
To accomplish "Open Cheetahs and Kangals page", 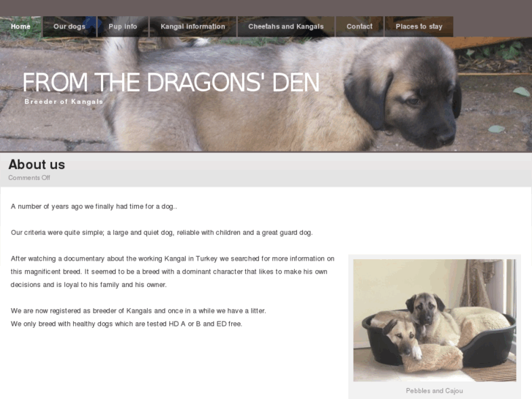I will click(285, 26).
